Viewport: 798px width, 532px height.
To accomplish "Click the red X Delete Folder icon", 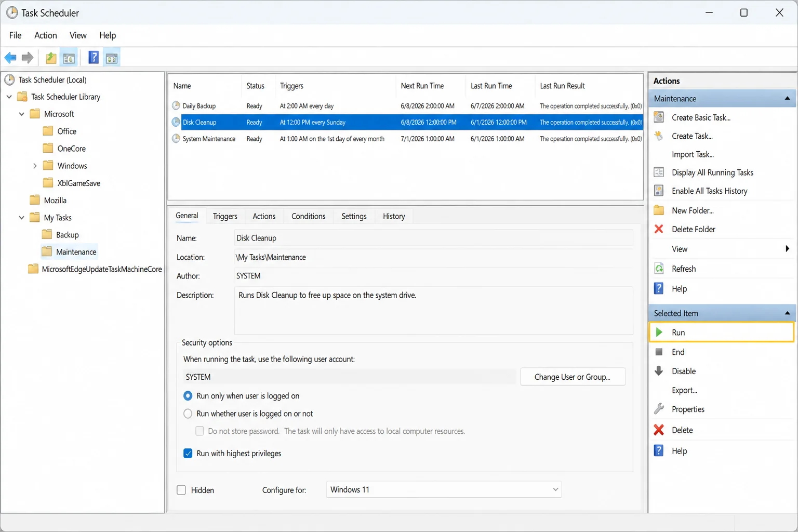I will point(659,229).
